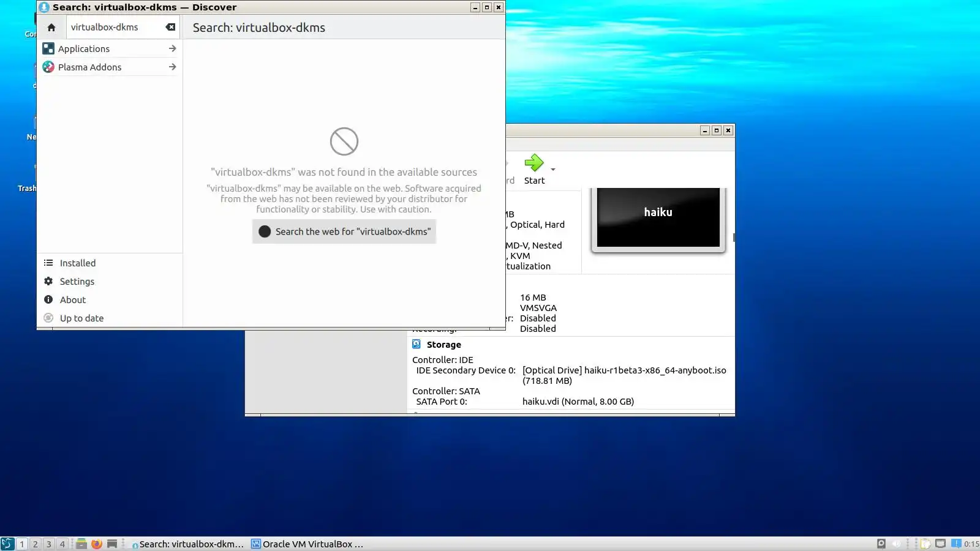Open the clipboard manager tray icon

(926, 544)
